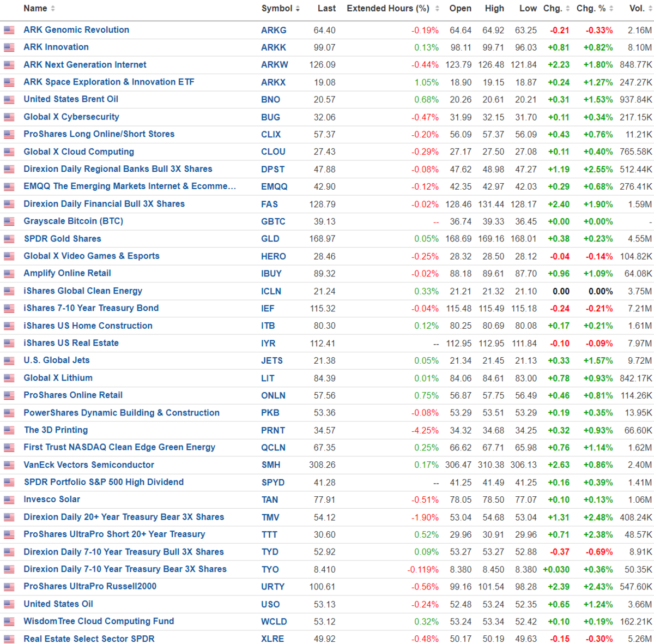Open SPDR Portfolio S&P 500 High Dividend
Screen dimensions: 654x644
pos(104,483)
